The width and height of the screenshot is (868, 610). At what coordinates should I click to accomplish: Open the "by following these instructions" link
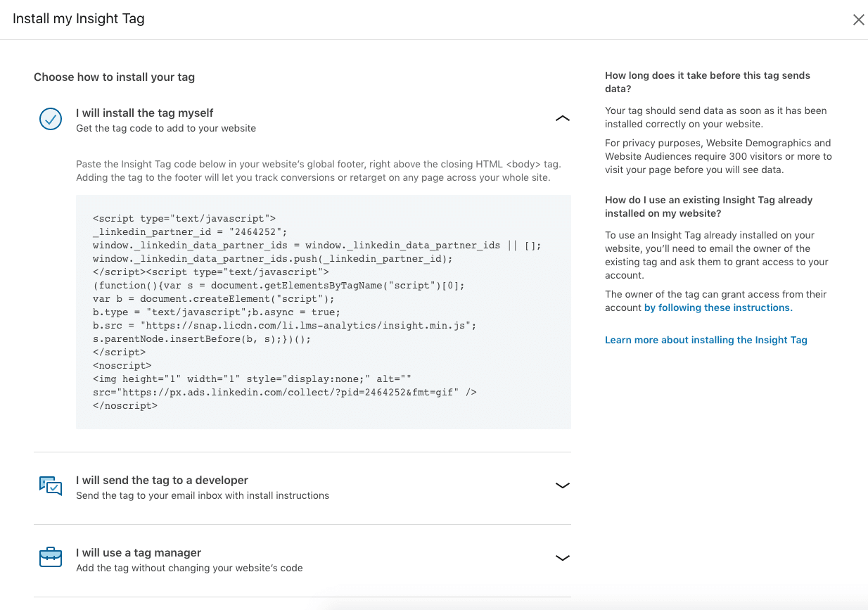pos(718,307)
